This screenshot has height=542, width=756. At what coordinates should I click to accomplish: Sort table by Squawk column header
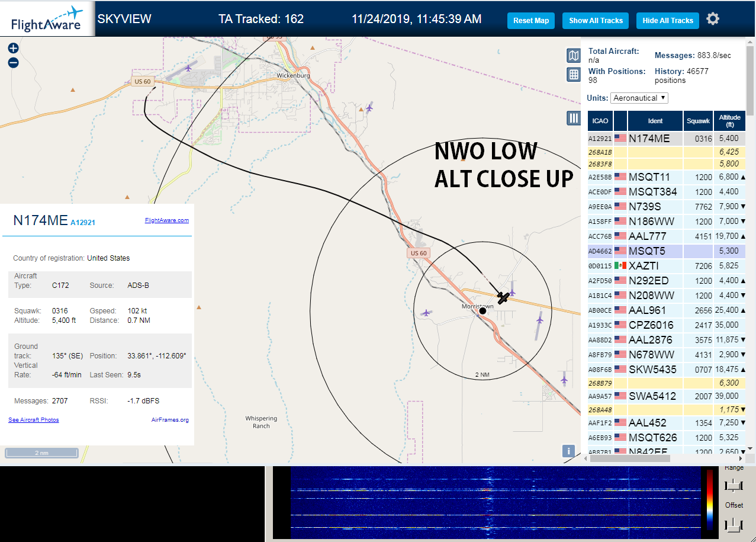pos(698,121)
